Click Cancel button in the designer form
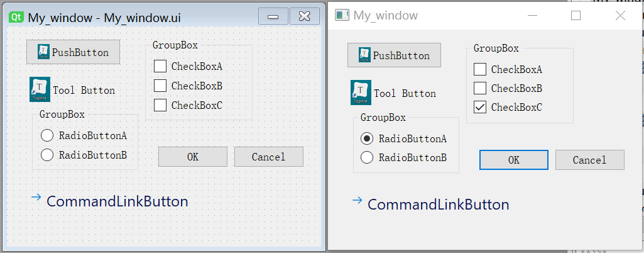Viewport: 644px width, 253px height. click(x=269, y=157)
